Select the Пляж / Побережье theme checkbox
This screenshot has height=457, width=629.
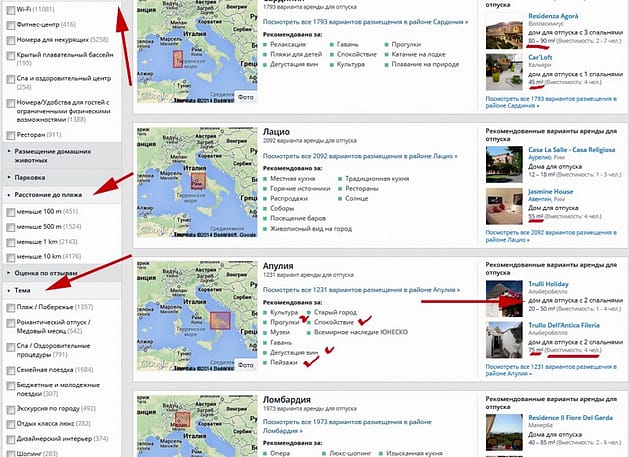pos(11,307)
